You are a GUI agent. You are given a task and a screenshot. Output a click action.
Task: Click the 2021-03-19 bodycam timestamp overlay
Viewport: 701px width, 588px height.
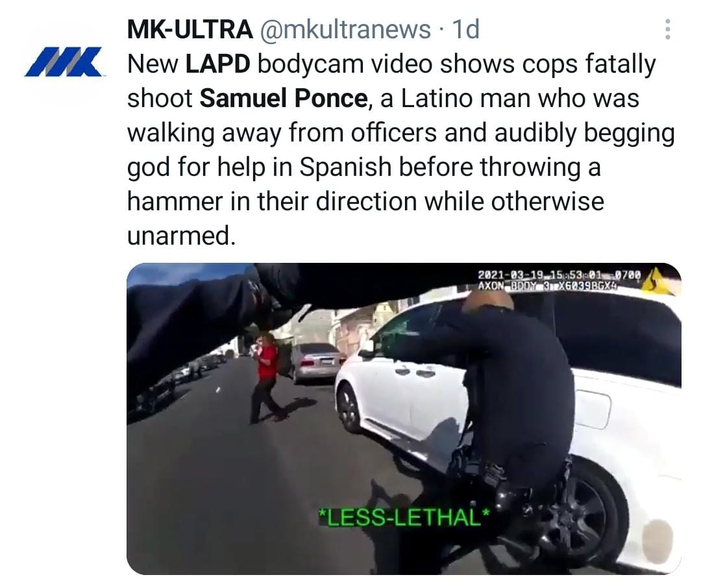tap(560, 275)
